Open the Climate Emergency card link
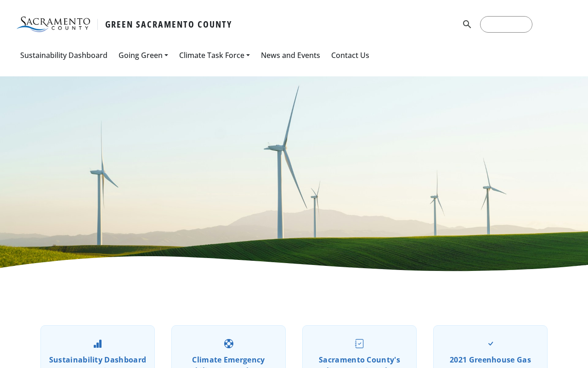588x368 pixels. click(x=228, y=360)
